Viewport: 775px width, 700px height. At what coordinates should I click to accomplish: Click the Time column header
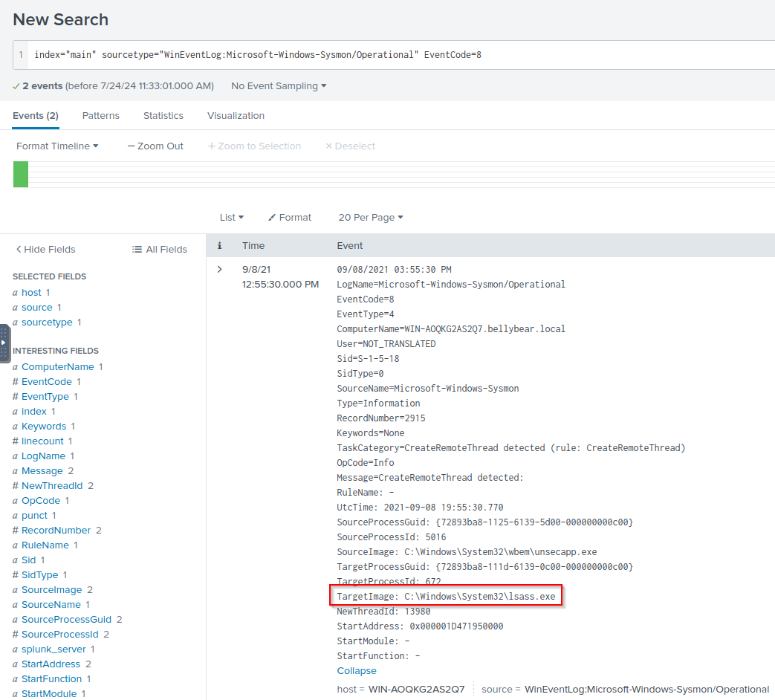pos(253,246)
